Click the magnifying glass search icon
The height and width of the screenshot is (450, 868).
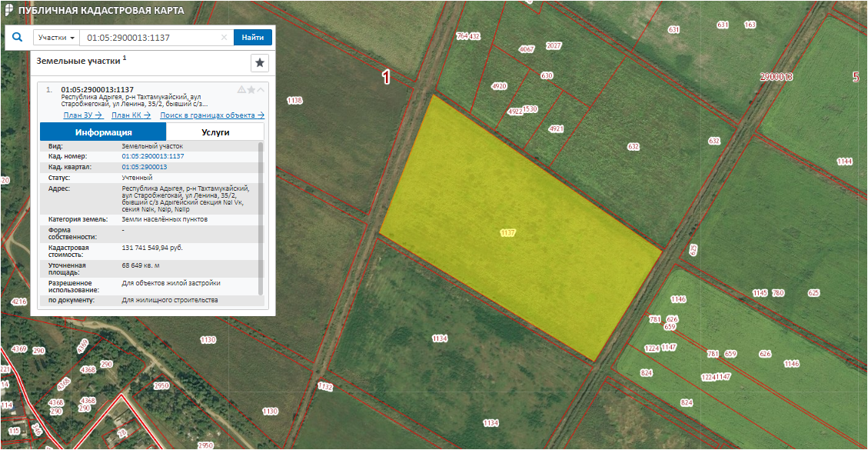click(x=17, y=37)
